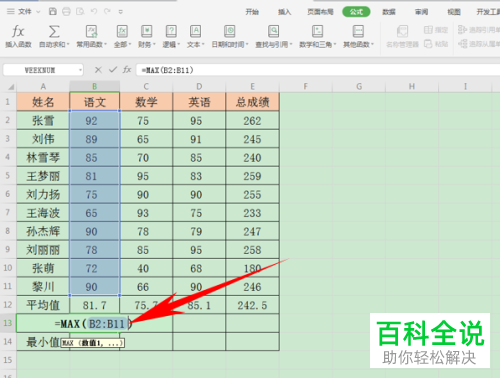The height and width of the screenshot is (378, 500).
Task: Click the Undo arrow icon
Action: [x=94, y=12]
